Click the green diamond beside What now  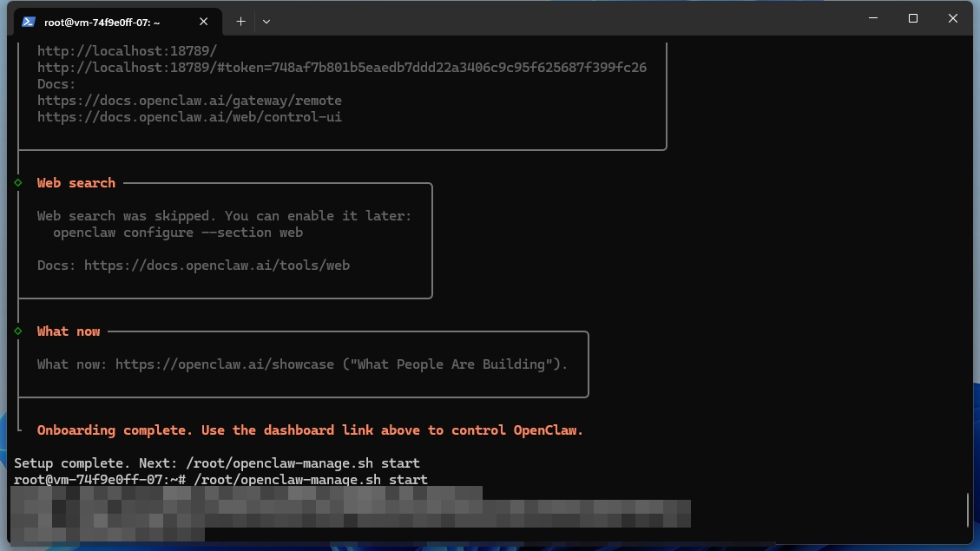tap(16, 331)
